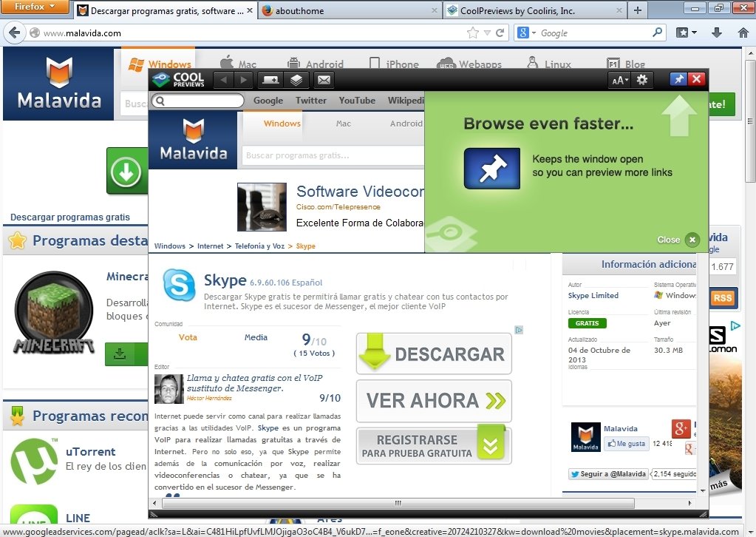Open the Windows section on Malavida main page

click(x=159, y=64)
